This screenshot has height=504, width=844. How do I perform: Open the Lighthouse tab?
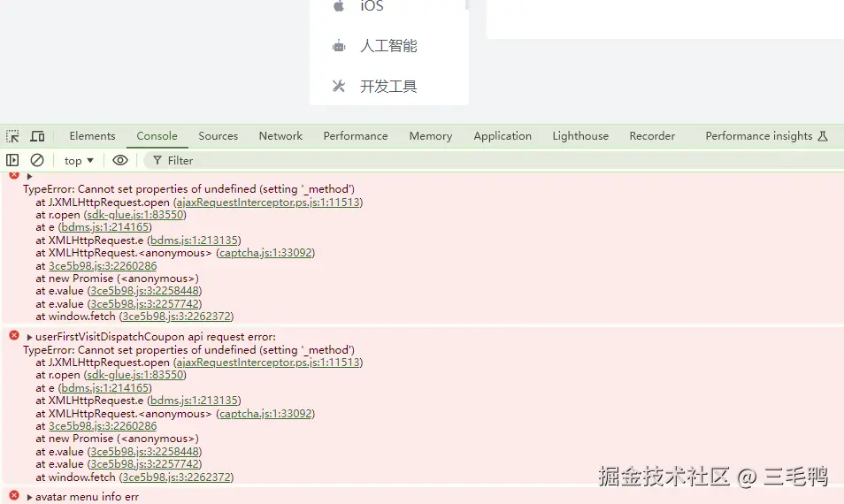click(x=580, y=136)
